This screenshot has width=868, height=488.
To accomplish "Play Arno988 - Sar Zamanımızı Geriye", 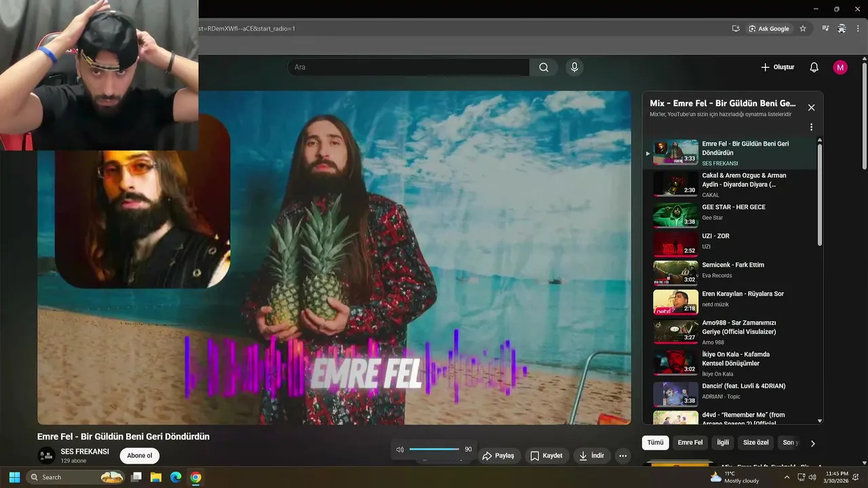I will 731,332.
